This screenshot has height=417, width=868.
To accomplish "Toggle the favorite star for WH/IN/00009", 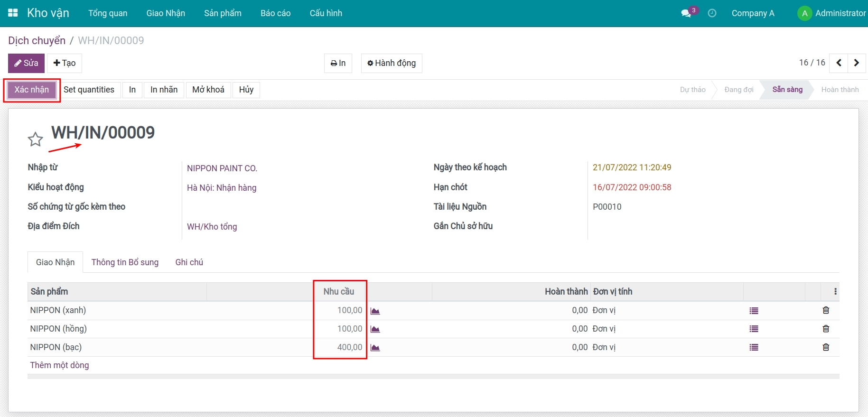I will (x=36, y=139).
